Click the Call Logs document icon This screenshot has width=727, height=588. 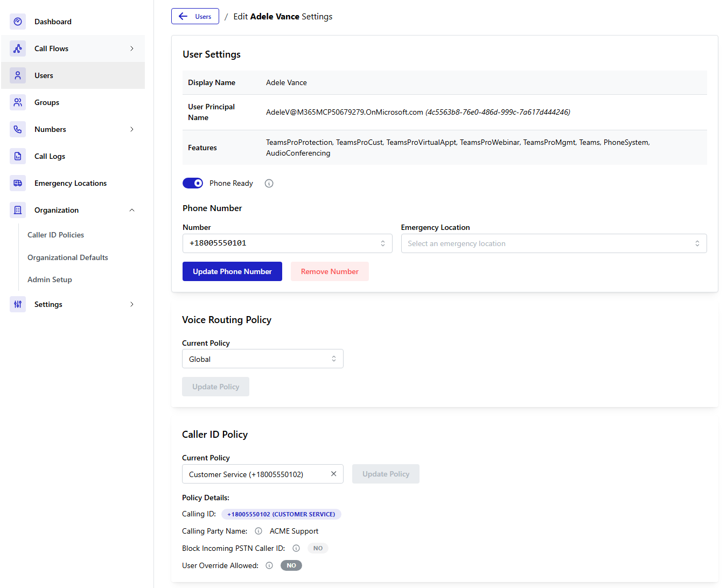point(18,156)
